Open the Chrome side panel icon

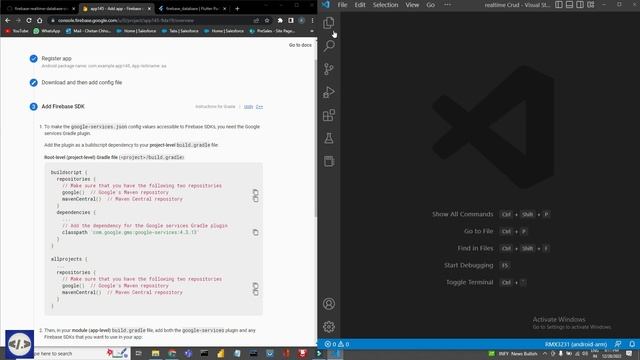tap(291, 20)
